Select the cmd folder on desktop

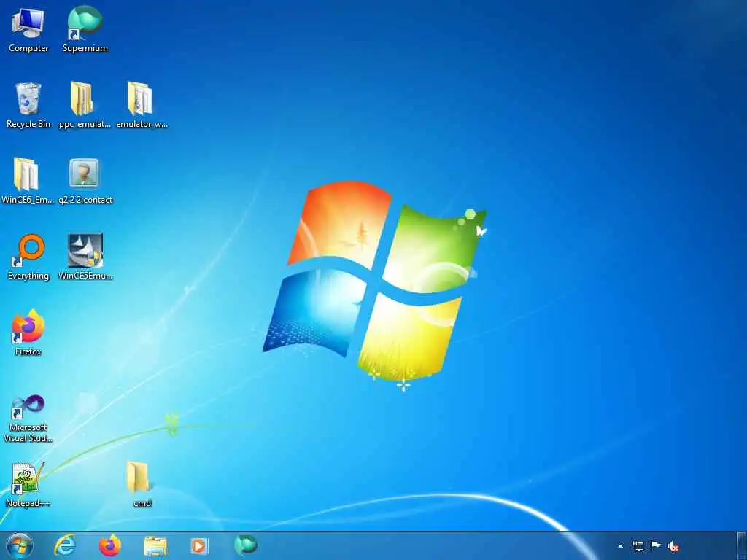(x=142, y=485)
